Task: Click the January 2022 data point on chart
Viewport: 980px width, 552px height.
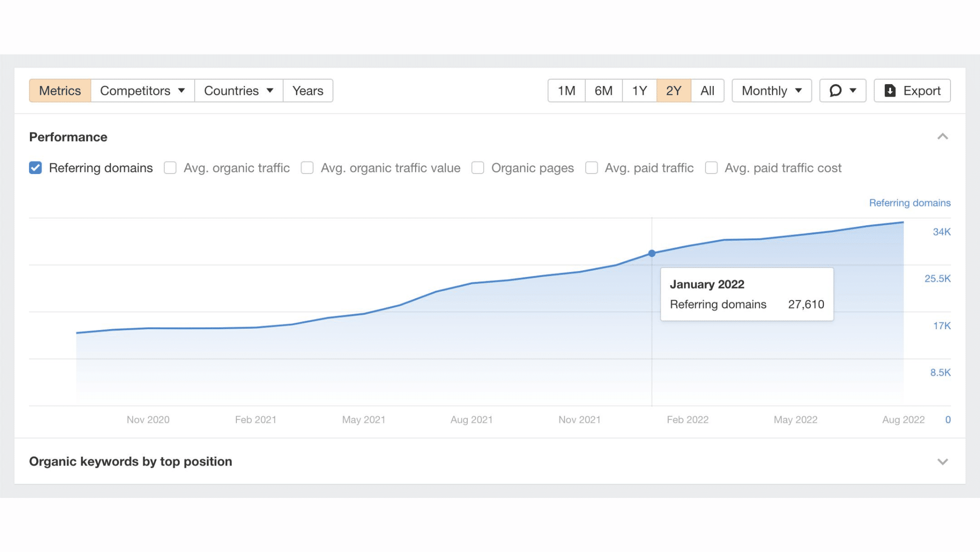Action: pos(652,253)
